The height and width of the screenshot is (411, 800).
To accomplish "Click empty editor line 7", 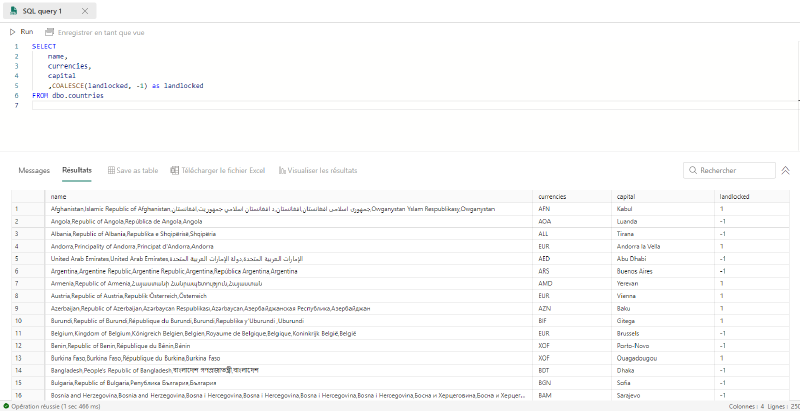I will pyautogui.click(x=415, y=105).
